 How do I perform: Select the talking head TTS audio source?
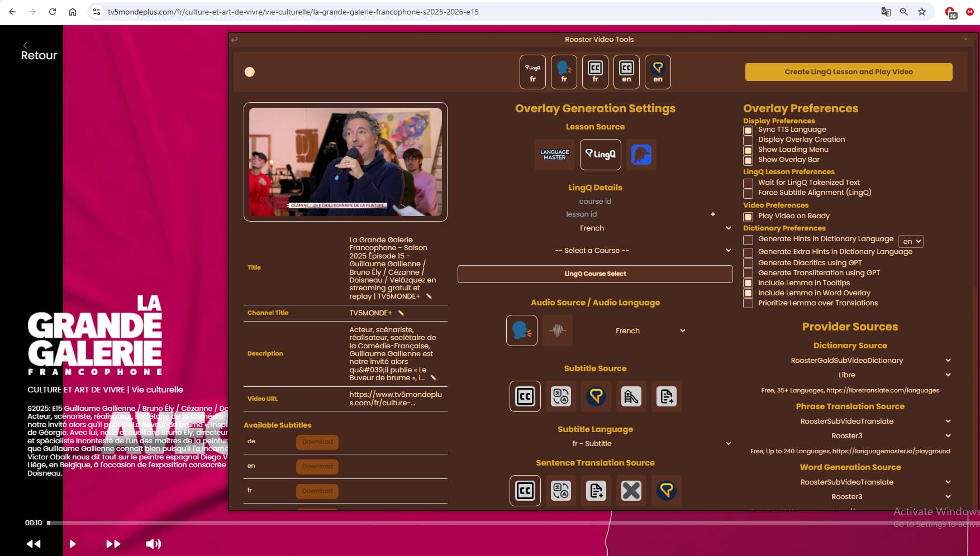pos(521,330)
